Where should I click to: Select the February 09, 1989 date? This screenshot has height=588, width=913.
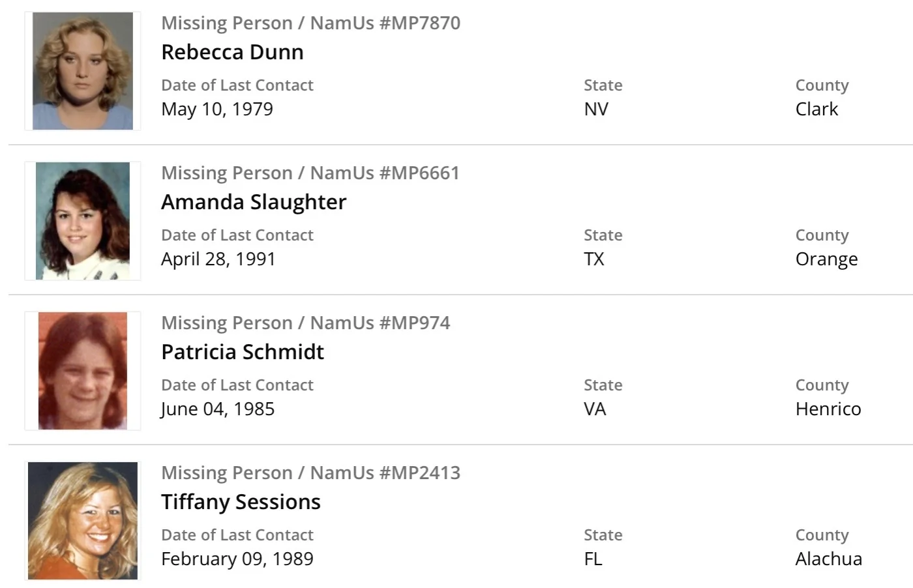click(237, 559)
